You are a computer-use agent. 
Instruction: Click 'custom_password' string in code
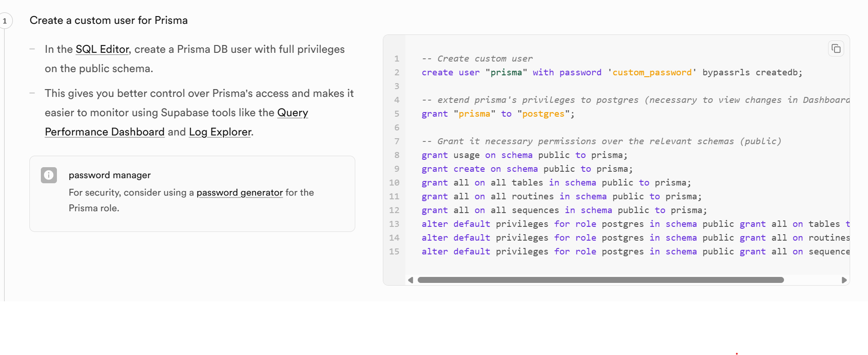click(652, 73)
